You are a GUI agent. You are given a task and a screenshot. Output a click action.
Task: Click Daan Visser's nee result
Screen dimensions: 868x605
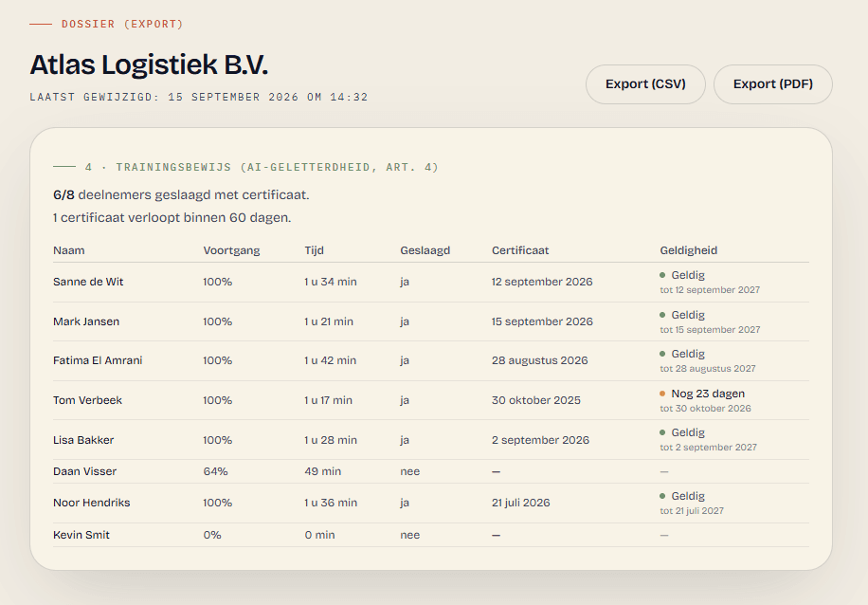pyautogui.click(x=410, y=471)
